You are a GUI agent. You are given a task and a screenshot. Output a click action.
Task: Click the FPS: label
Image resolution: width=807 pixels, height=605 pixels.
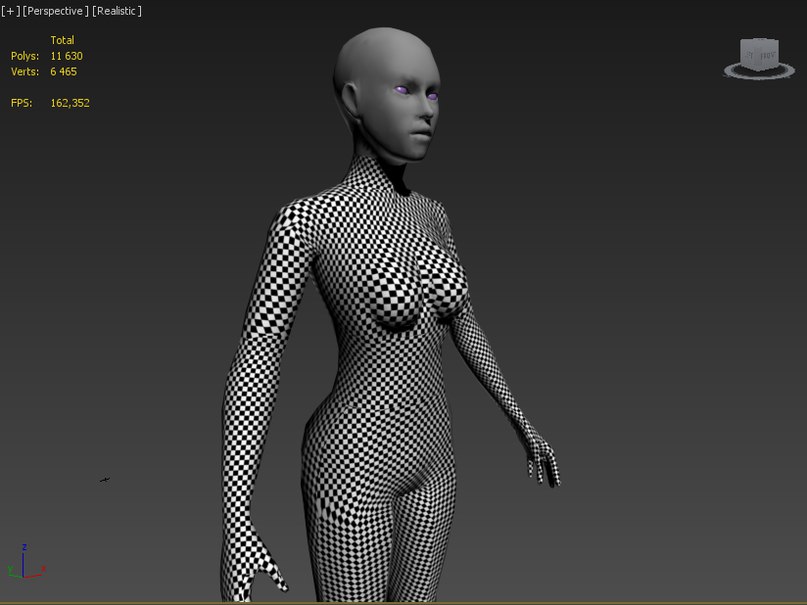[22, 103]
